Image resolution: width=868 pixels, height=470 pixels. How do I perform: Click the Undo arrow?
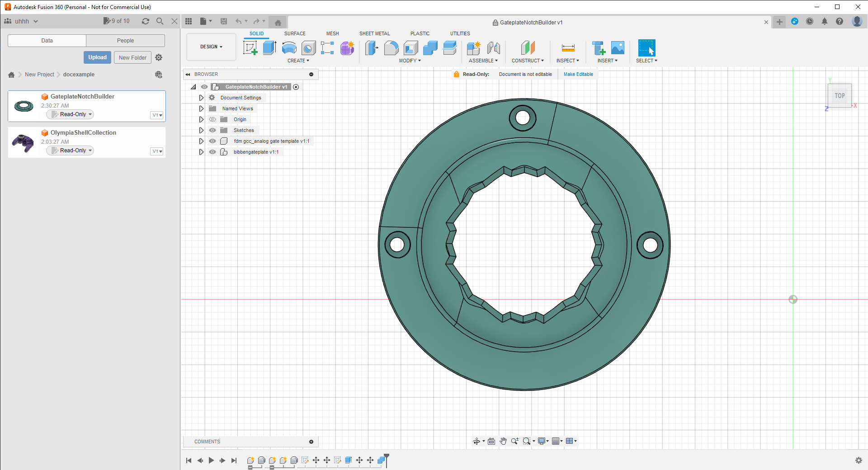[x=238, y=21]
